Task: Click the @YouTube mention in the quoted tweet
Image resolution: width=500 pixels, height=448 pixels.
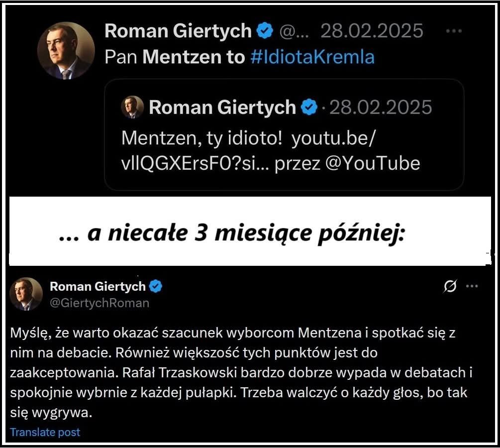Action: coord(374,163)
